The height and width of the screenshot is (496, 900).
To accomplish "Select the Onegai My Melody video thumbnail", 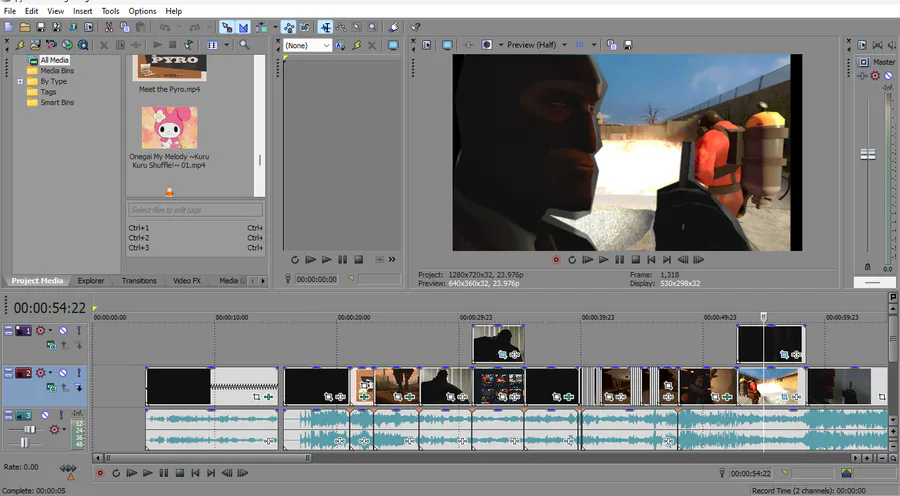I will (169, 127).
